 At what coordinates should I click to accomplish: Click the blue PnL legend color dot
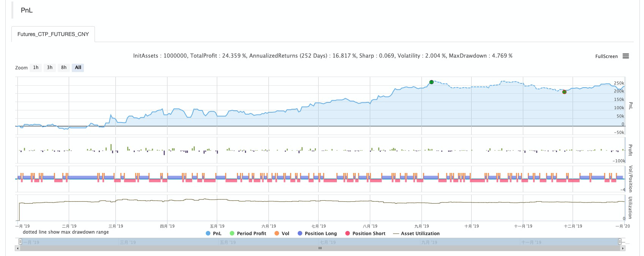pyautogui.click(x=208, y=234)
